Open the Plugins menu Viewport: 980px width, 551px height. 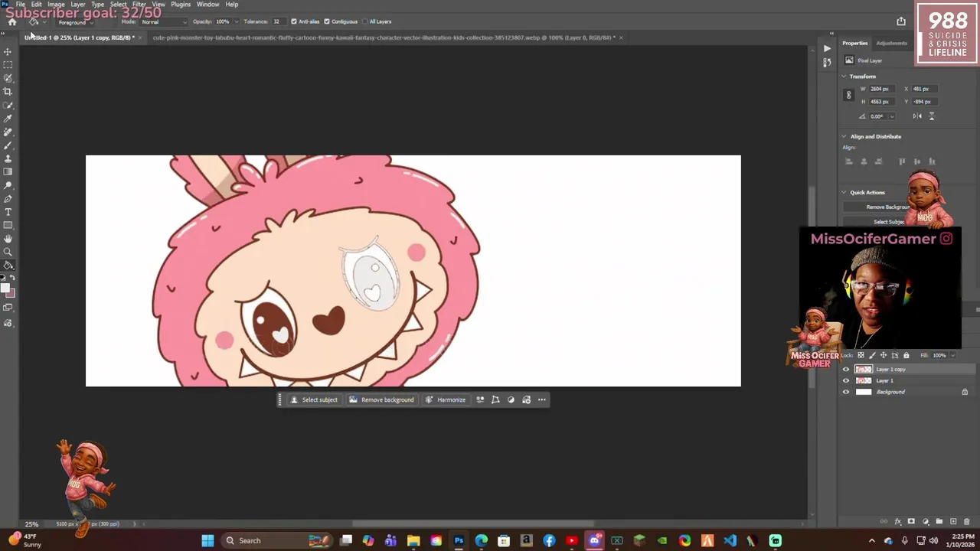181,5
